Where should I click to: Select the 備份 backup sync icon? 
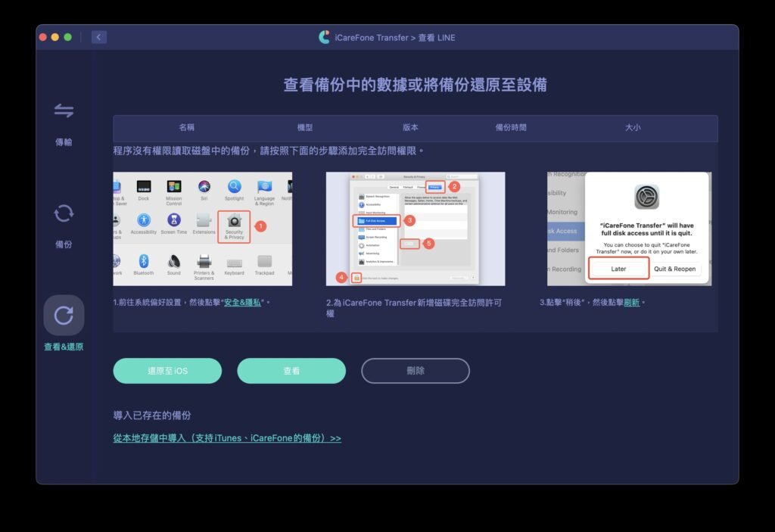pyautogui.click(x=64, y=214)
